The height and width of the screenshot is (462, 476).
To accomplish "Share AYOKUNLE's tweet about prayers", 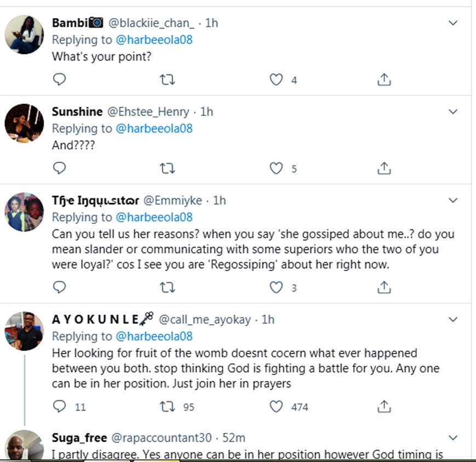I will click(x=384, y=407).
